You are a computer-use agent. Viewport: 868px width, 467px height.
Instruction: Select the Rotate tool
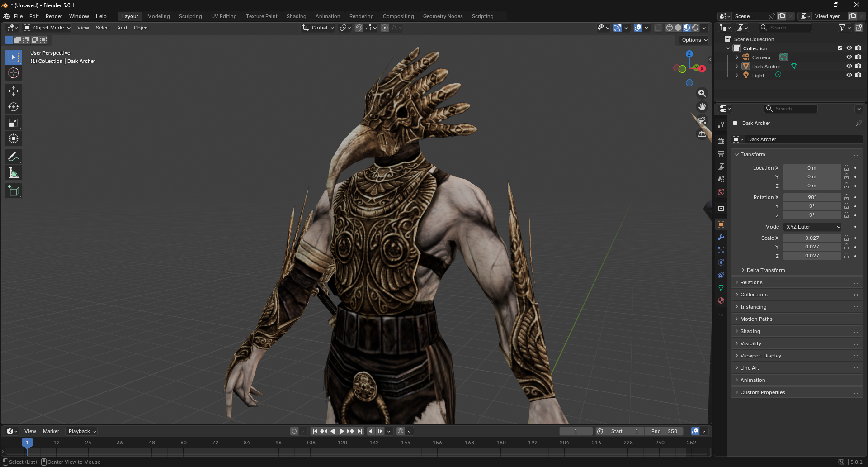[x=14, y=107]
